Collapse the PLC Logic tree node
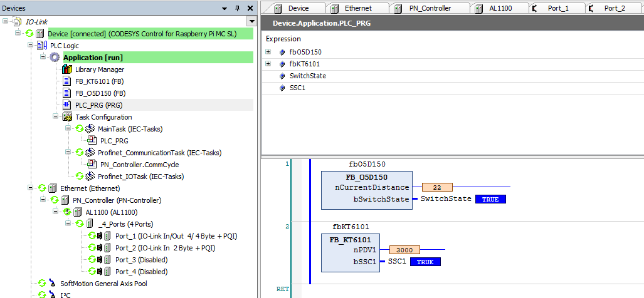This screenshot has width=644, height=298. [30, 46]
